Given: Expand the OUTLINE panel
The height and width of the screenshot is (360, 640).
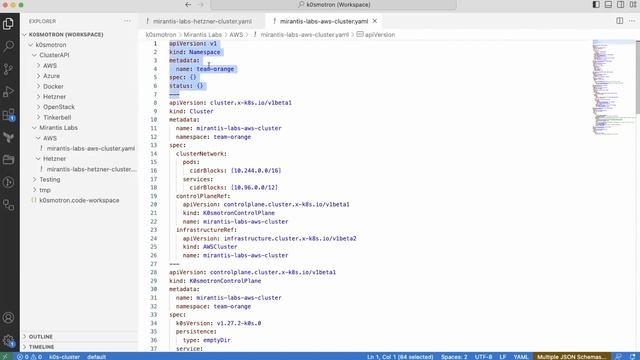Looking at the screenshot, I should coord(41,337).
